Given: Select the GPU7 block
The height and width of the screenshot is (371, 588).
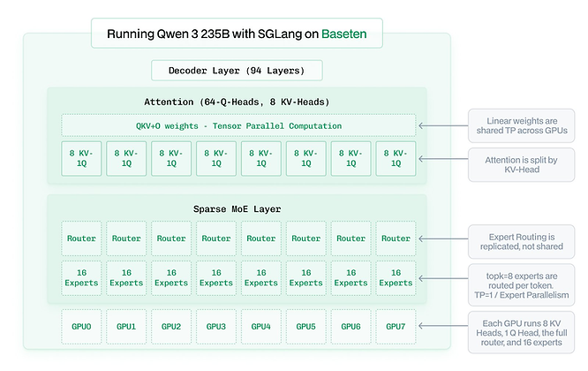Looking at the screenshot, I should [x=396, y=326].
